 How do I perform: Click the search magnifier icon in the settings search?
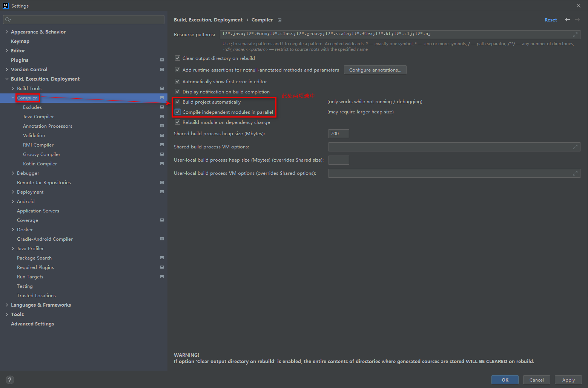pos(8,20)
